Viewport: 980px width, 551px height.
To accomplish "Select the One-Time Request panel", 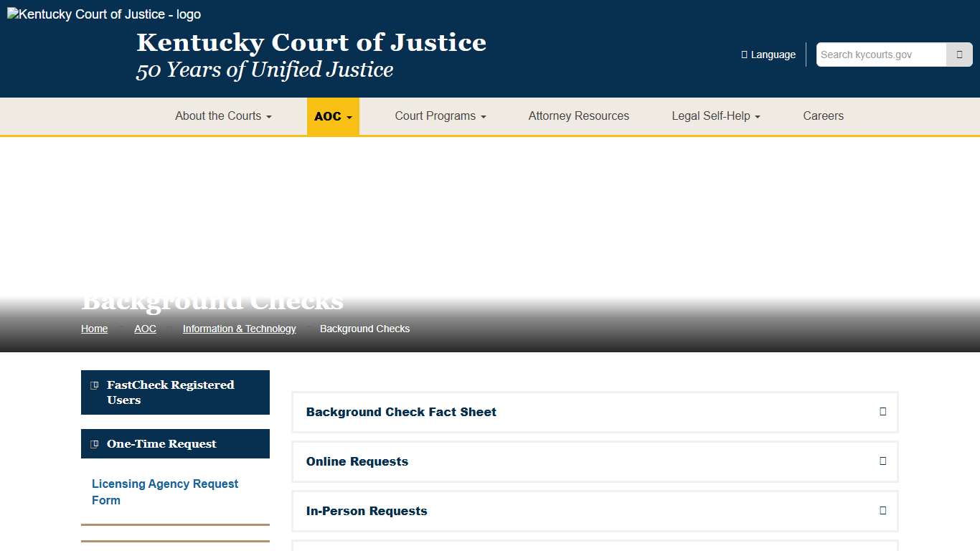I will (175, 443).
